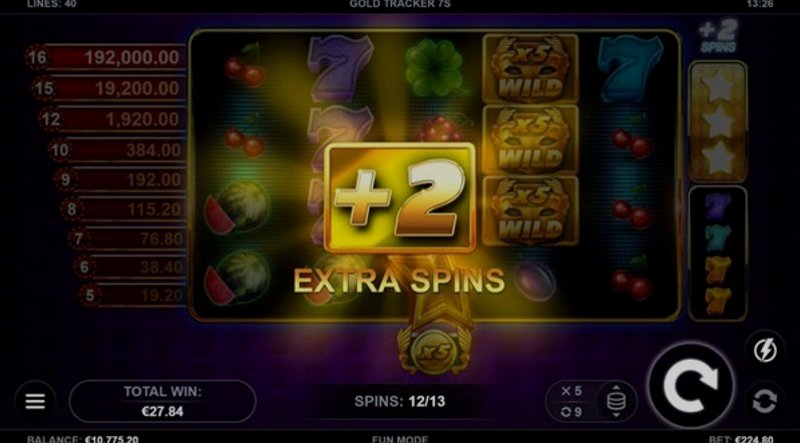The height and width of the screenshot is (443, 800).
Task: Click the purple 7 in the tracker panel
Action: (x=717, y=206)
